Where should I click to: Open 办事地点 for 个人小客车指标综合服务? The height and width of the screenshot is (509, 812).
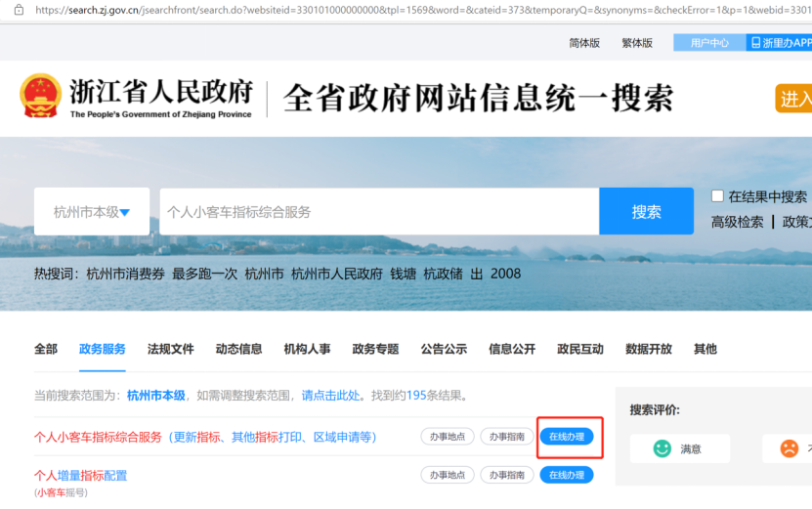tap(447, 437)
